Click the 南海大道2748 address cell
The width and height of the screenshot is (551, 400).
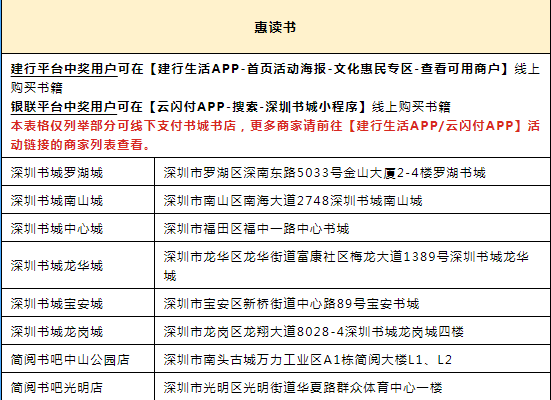[352, 200]
